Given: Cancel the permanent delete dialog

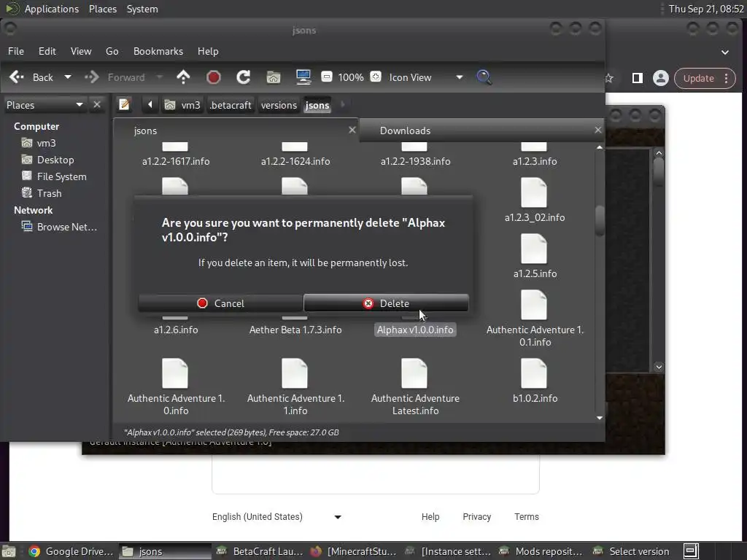Looking at the screenshot, I should tap(220, 303).
